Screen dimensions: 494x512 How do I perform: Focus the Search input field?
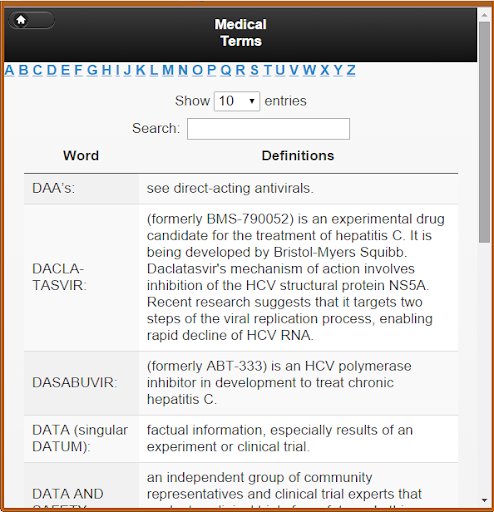[x=268, y=129]
